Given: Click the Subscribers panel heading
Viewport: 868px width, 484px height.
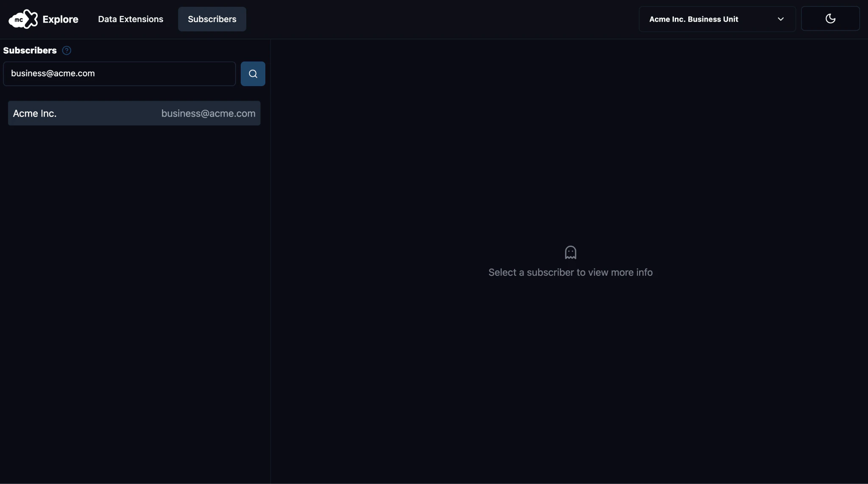Looking at the screenshot, I should coord(30,50).
